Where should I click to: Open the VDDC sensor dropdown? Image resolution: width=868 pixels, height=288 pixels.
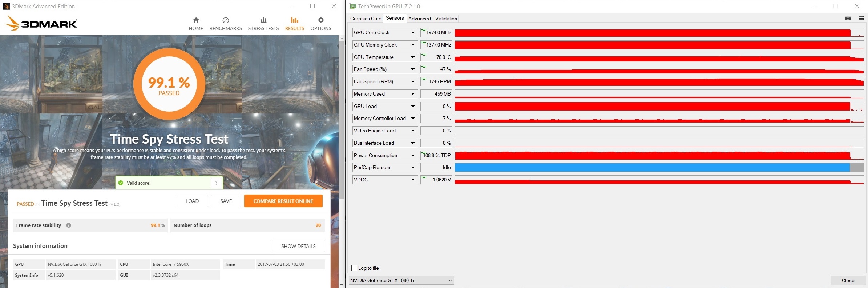click(413, 180)
